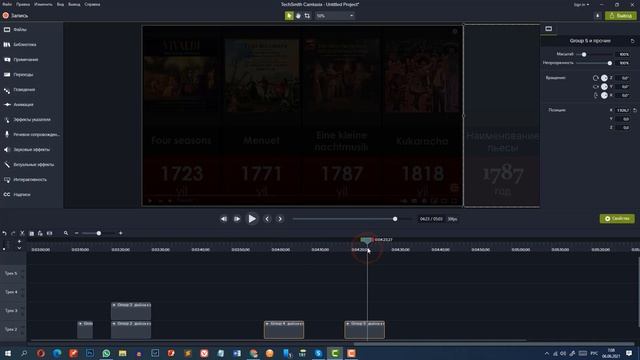Click the Copy icon in timeline toolbar
Screen dimensions: 640x360
31,233
